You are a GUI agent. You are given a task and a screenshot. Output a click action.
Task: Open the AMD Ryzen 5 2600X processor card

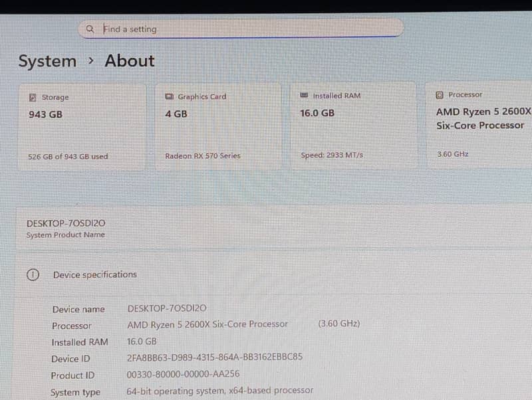coord(483,118)
